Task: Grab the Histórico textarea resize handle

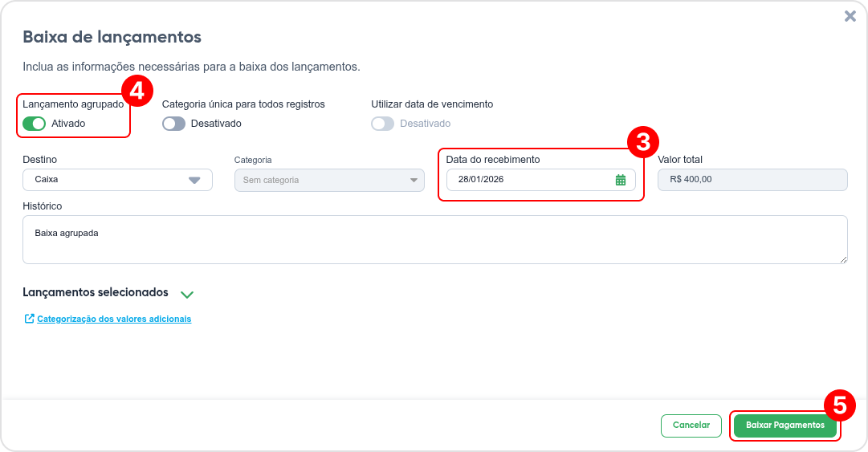Action: 843,259
